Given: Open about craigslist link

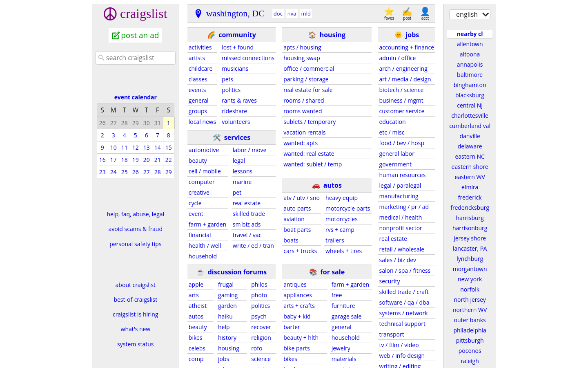Looking at the screenshot, I should [x=136, y=285].
